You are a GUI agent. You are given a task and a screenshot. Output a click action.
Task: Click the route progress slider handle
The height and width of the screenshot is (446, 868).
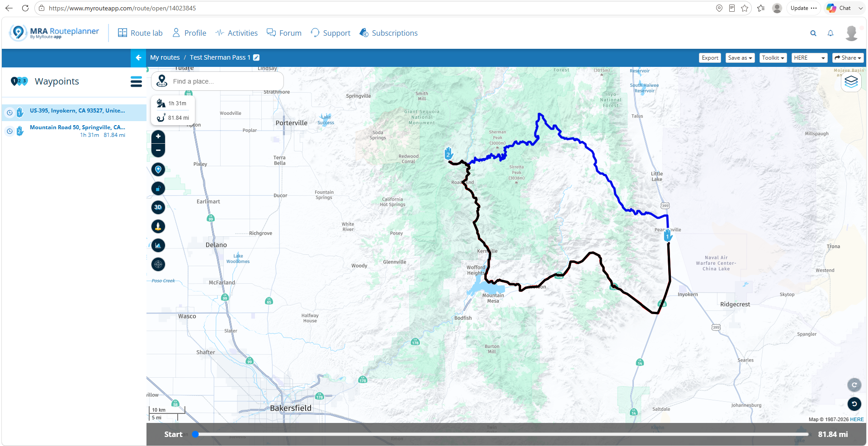[195, 434]
